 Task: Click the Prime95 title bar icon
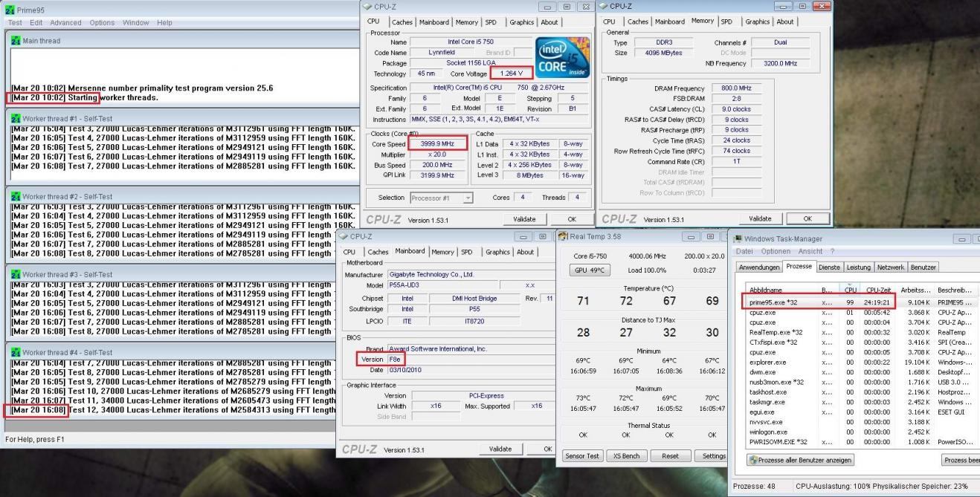pyautogui.click(x=10, y=11)
